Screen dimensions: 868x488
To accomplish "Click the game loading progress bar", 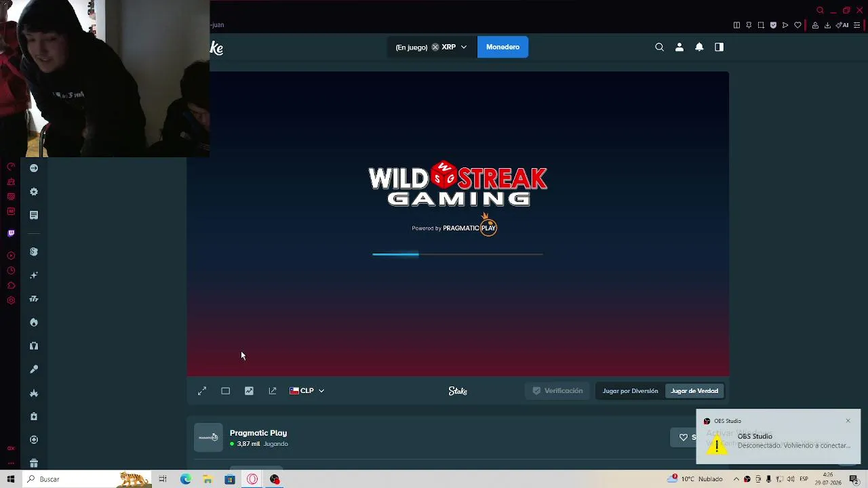I will click(458, 254).
